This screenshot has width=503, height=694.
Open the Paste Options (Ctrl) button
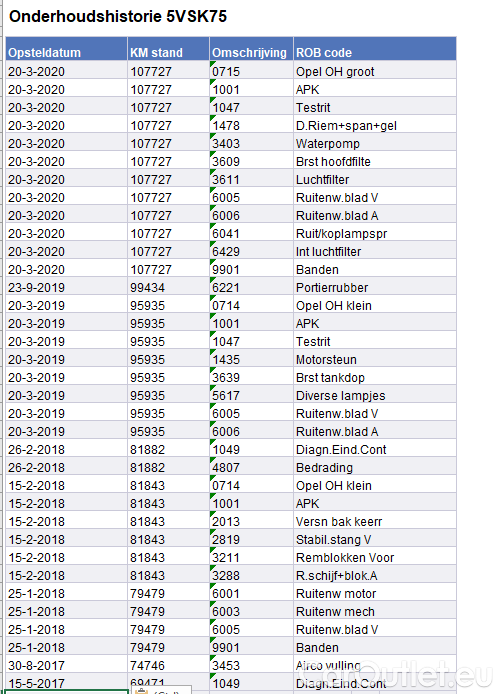[161, 690]
